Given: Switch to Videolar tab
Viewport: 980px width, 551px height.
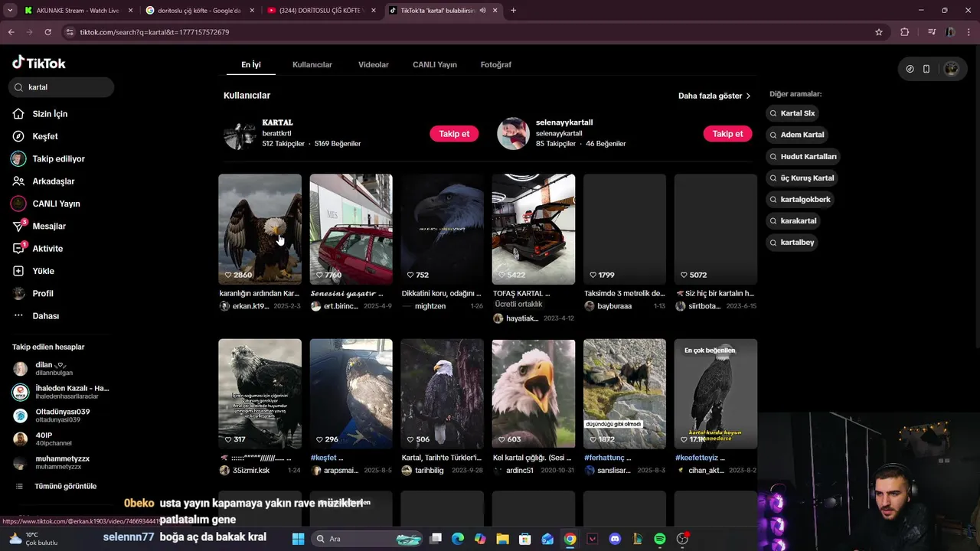Looking at the screenshot, I should (374, 65).
